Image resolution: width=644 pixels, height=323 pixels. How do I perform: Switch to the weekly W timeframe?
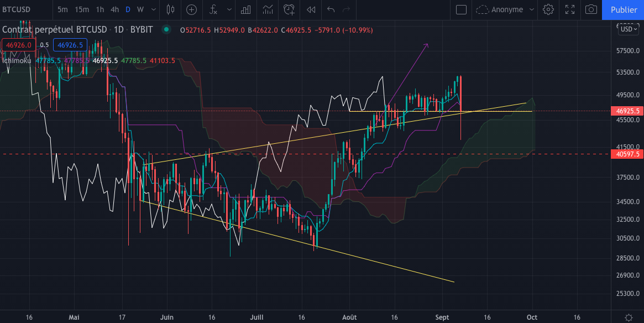pos(139,10)
